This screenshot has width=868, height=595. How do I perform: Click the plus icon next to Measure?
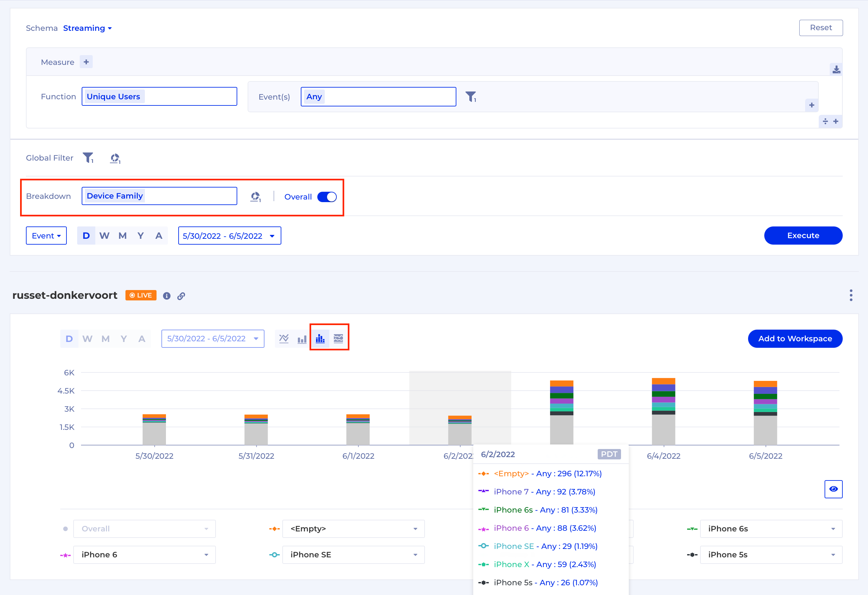pyautogui.click(x=86, y=62)
